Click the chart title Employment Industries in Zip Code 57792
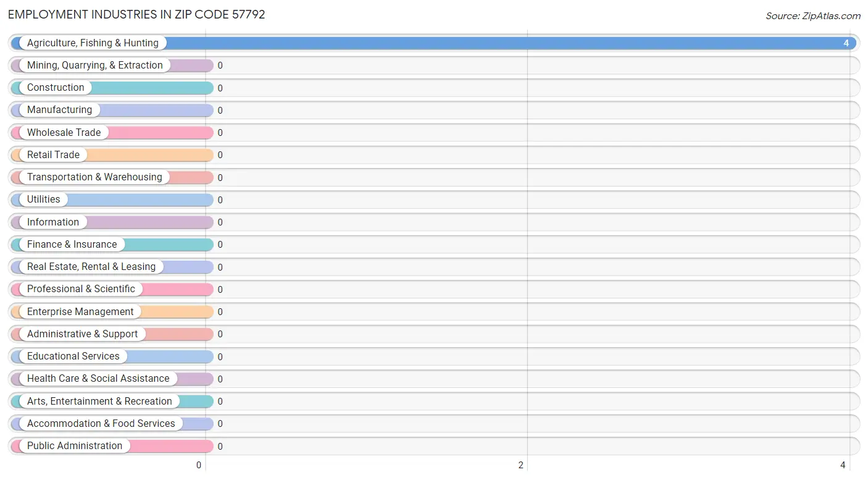This screenshot has width=868, height=480. [136, 14]
